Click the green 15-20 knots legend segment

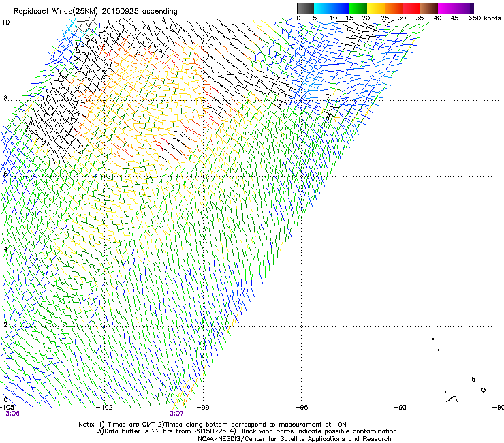point(358,8)
